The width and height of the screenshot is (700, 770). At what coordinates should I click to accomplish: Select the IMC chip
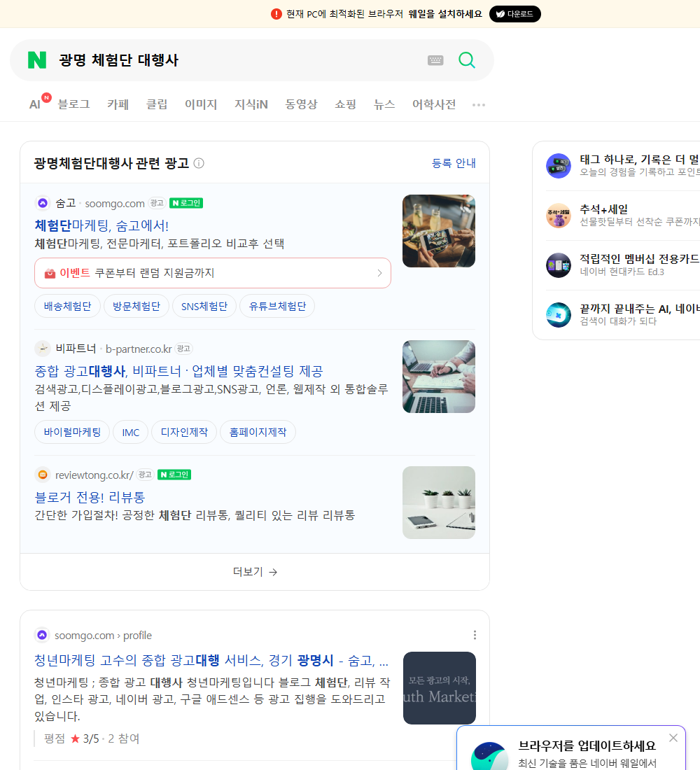coord(131,432)
